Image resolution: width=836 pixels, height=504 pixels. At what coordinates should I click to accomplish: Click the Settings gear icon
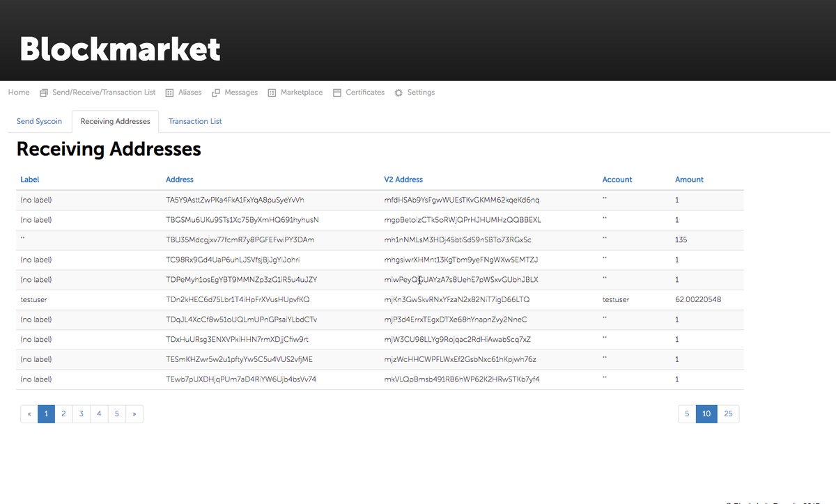click(x=398, y=93)
